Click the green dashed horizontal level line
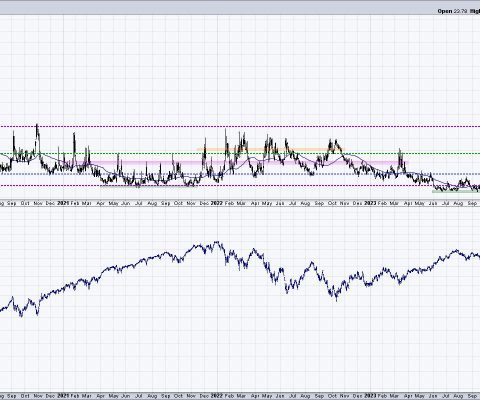Screen dimensions: 480x400 click(240, 154)
